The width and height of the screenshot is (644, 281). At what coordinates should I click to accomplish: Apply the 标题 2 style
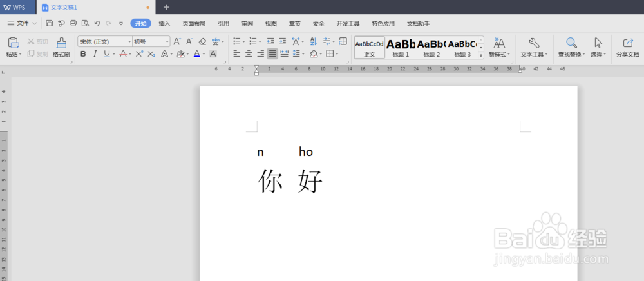coord(431,47)
